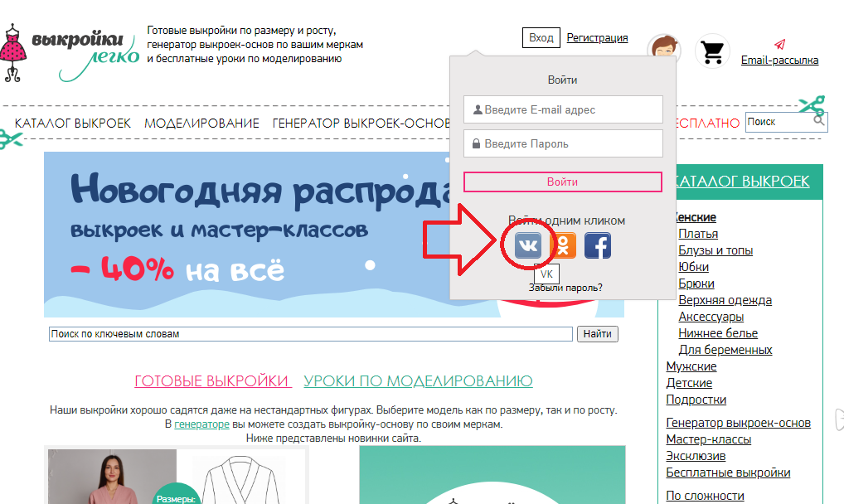Sign in with the Facebook icon

coord(598,245)
